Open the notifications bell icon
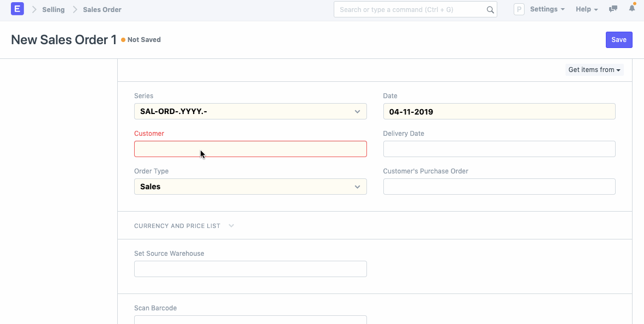Image resolution: width=644 pixels, height=324 pixels. coord(632,9)
